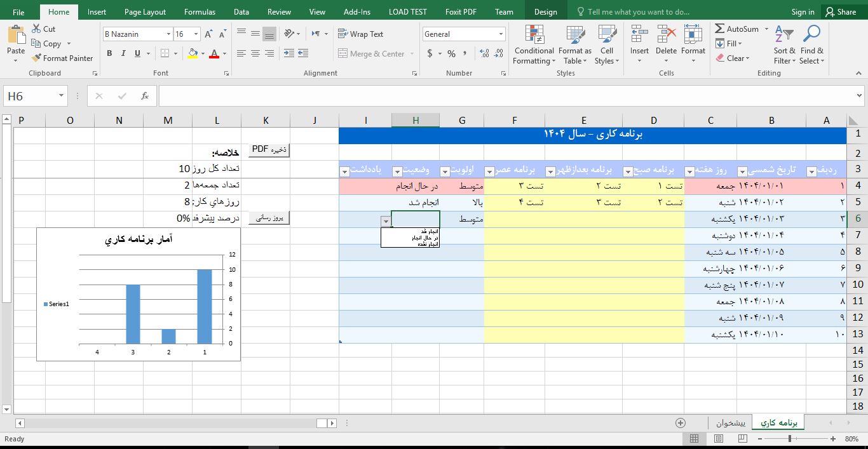Add a new sheet with plus icon

click(x=681, y=422)
